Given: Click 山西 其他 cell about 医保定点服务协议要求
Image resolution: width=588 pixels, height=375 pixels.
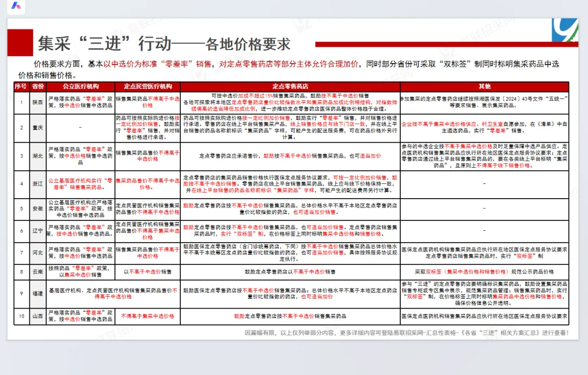Looking at the screenshot, I should 485,317.
